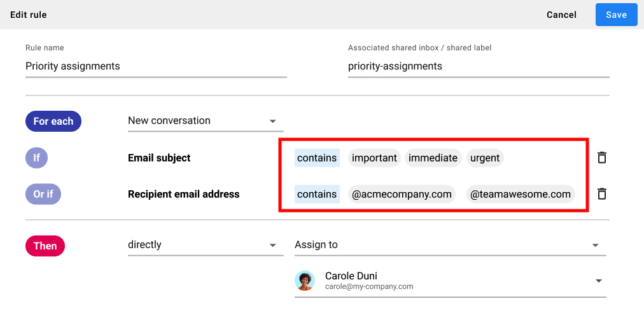Screen dimensions: 644x322
Task: Open the Assign to dropdown
Action: (x=450, y=245)
